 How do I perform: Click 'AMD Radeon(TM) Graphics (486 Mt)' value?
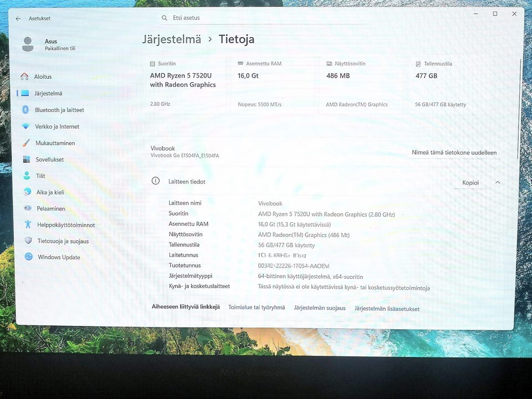point(304,235)
